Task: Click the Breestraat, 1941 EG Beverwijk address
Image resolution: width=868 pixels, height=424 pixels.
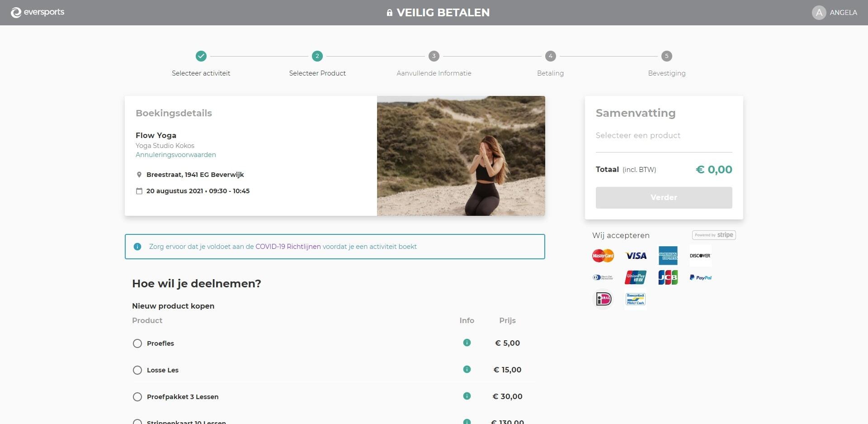Action: pyautogui.click(x=195, y=175)
